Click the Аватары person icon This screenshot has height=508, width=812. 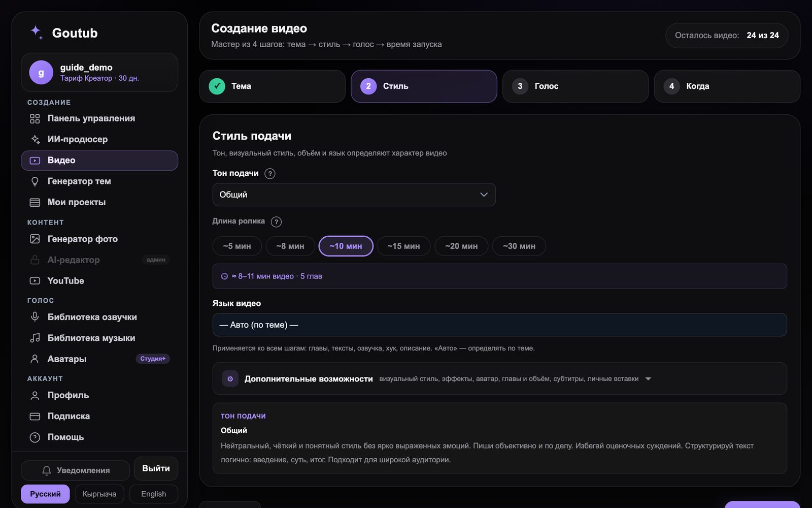(x=35, y=359)
